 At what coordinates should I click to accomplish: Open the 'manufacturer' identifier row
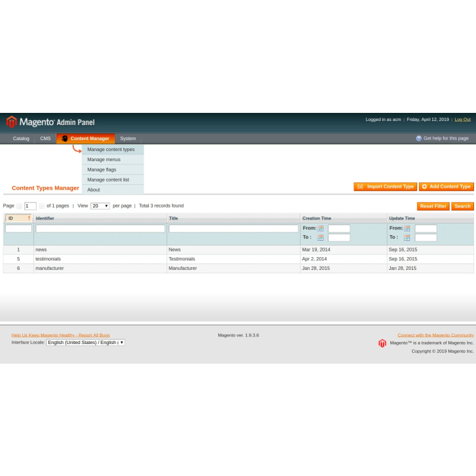click(x=100, y=269)
